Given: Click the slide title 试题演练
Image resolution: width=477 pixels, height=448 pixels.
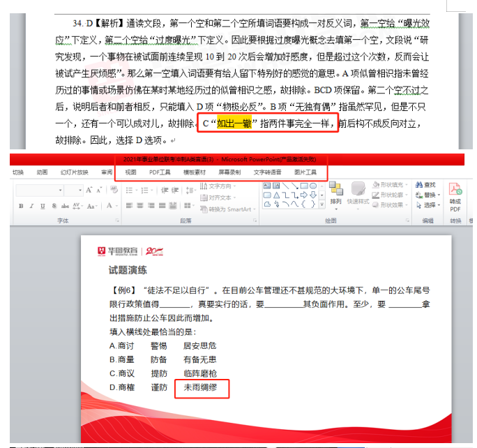Looking at the screenshot, I should (x=128, y=271).
